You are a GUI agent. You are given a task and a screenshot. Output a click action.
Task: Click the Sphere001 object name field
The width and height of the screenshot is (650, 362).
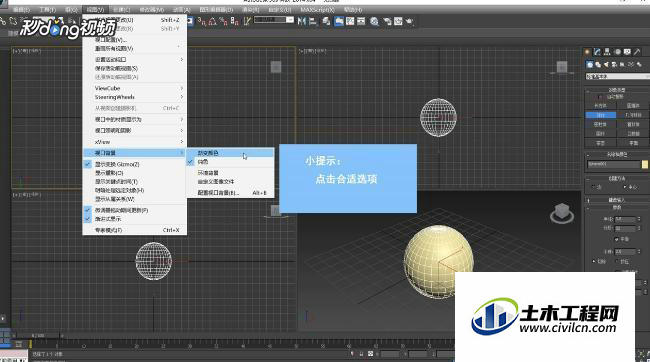tap(614, 164)
